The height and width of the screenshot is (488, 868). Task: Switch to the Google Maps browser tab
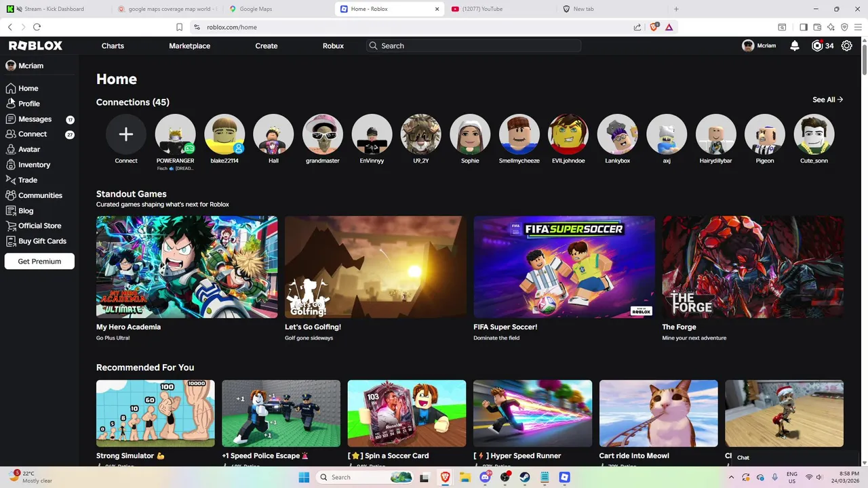[x=278, y=9]
